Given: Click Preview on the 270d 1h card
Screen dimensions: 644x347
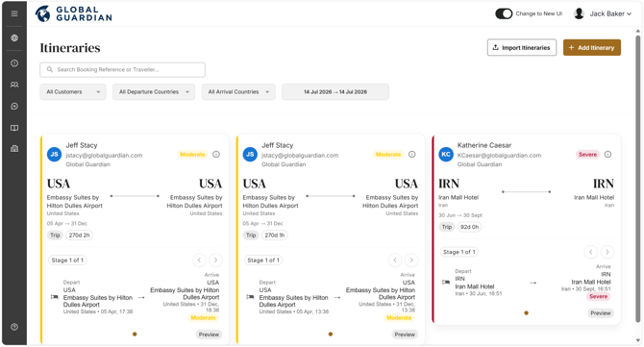Looking at the screenshot, I should pos(405,335).
